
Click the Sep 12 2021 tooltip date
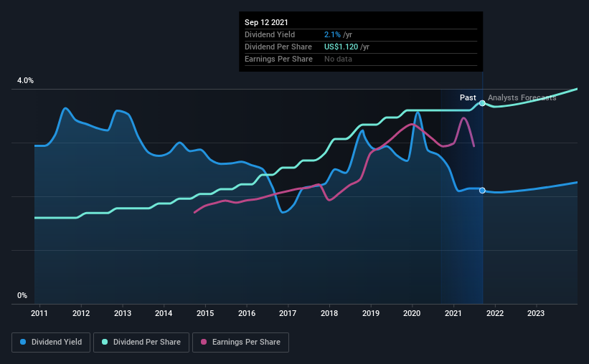(266, 22)
